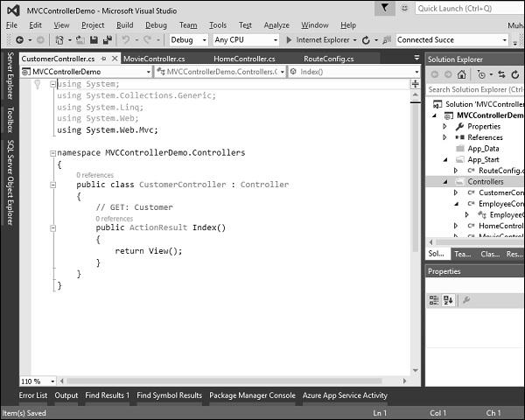Image resolution: width=525 pixels, height=420 pixels.
Task: Collapse the namespace code region
Action: [52, 153]
